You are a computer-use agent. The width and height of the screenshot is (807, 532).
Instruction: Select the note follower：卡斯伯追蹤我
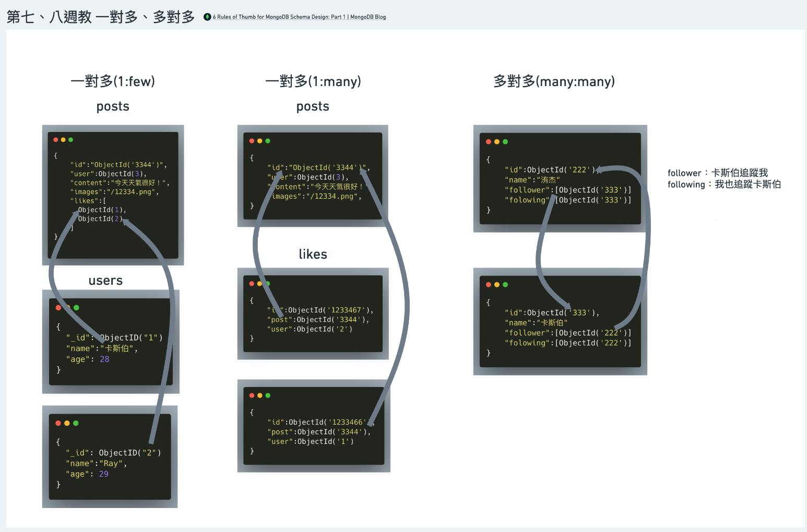[x=718, y=173]
